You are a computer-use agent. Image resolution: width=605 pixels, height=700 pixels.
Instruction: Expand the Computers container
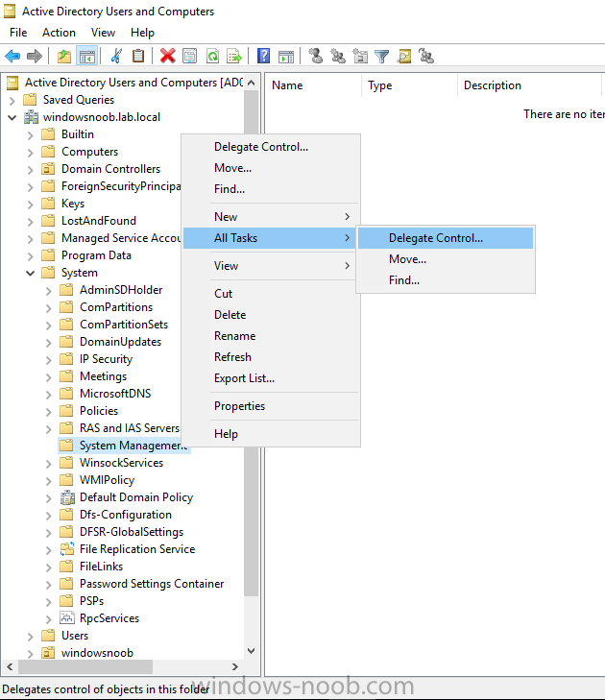pyautogui.click(x=31, y=153)
